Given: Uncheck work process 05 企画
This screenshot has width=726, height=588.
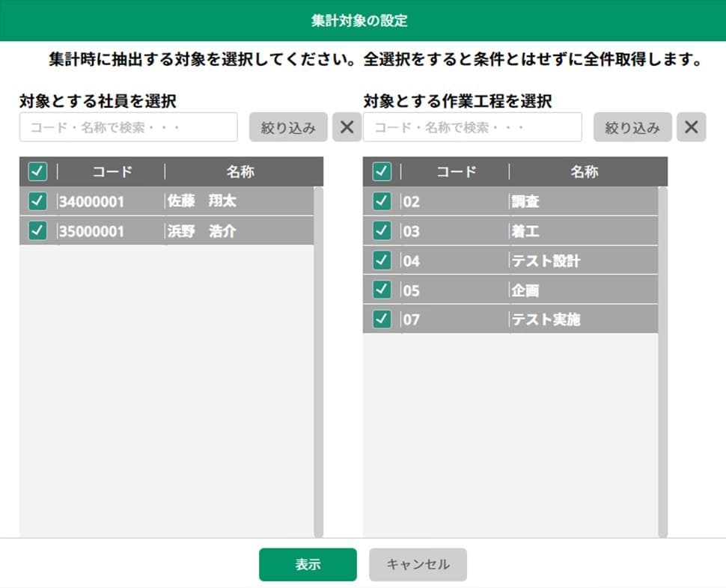Looking at the screenshot, I should (x=382, y=290).
